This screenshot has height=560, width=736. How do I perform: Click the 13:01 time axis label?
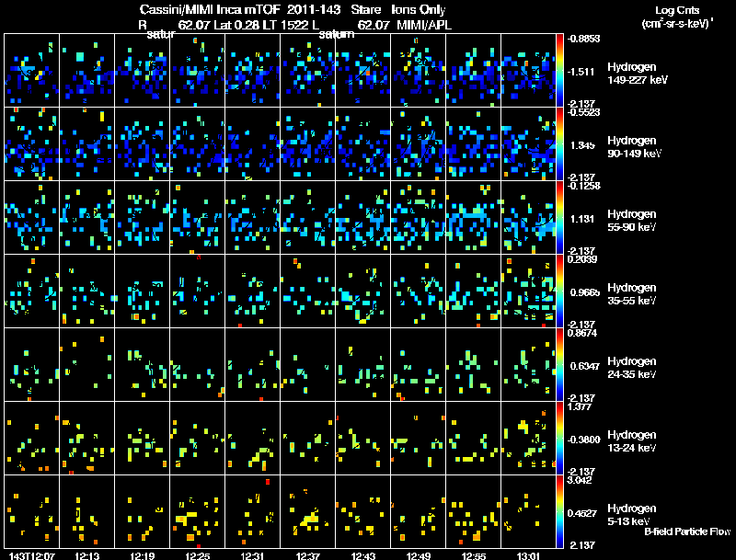[528, 555]
